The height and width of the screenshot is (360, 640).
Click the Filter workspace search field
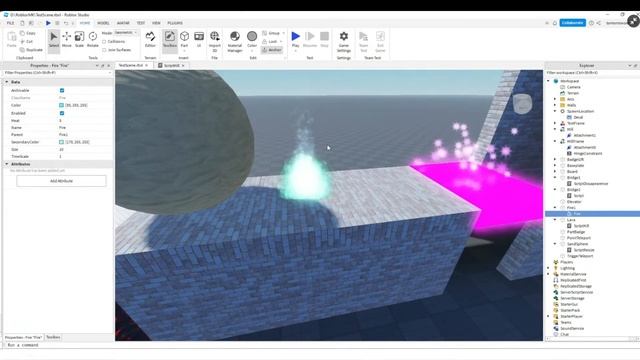(592, 73)
